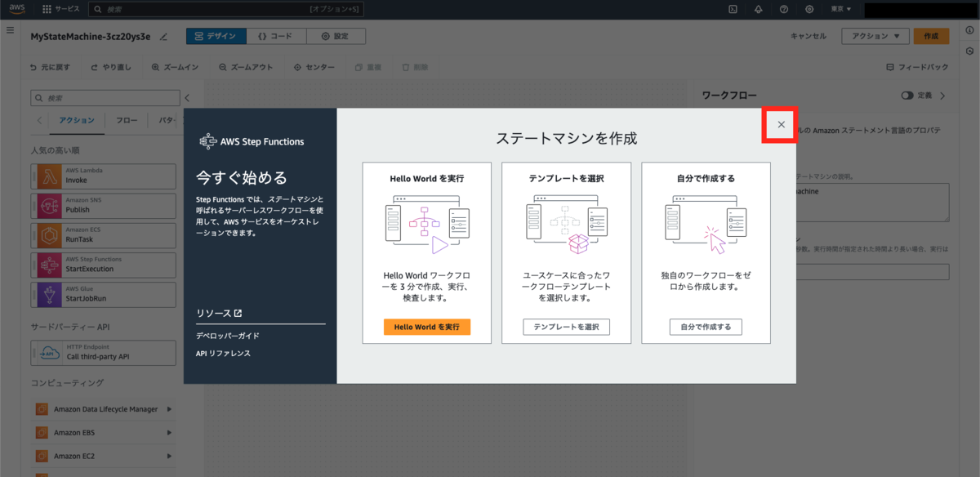Collapse the left states panel chevron

[188, 98]
